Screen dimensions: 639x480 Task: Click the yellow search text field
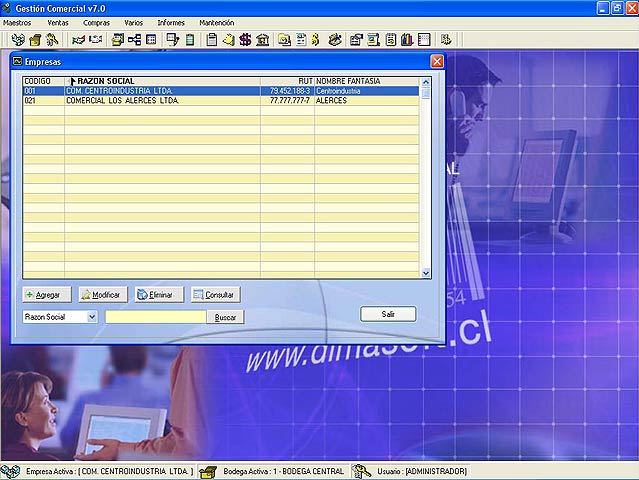155,317
